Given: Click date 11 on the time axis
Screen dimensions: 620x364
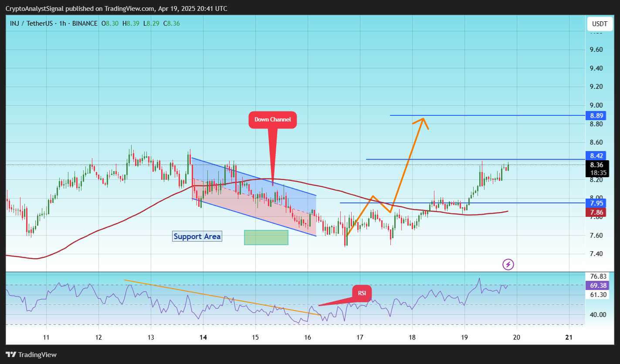Looking at the screenshot, I should pyautogui.click(x=46, y=337).
